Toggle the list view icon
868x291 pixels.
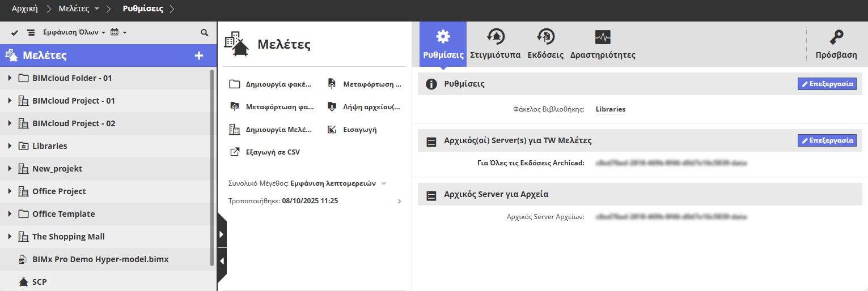tap(31, 33)
